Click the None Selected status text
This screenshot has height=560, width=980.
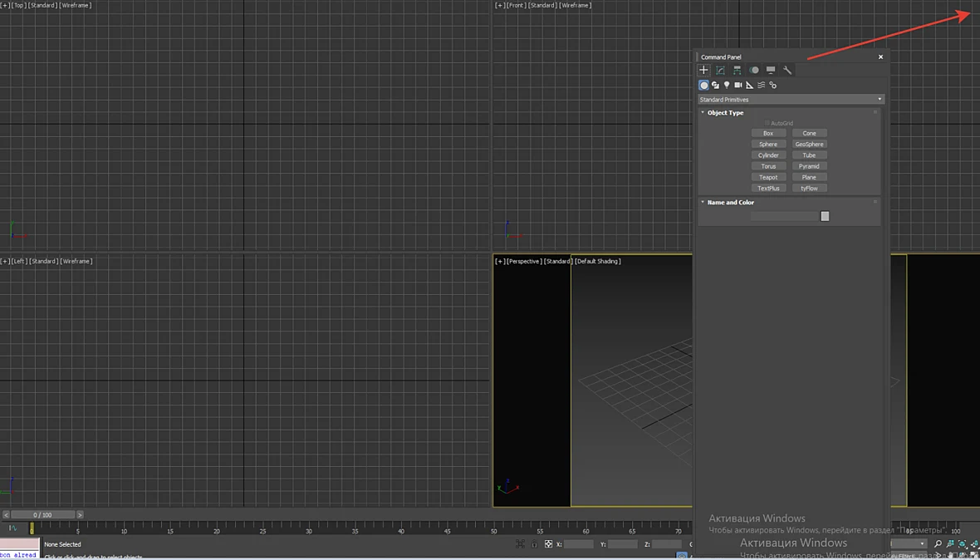[62, 544]
